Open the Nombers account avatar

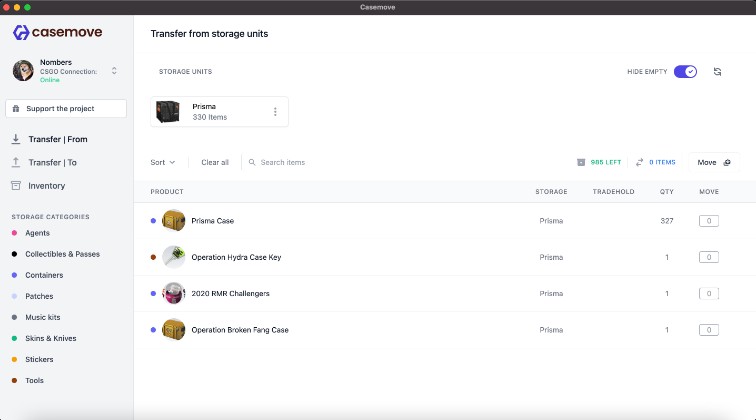click(x=23, y=70)
